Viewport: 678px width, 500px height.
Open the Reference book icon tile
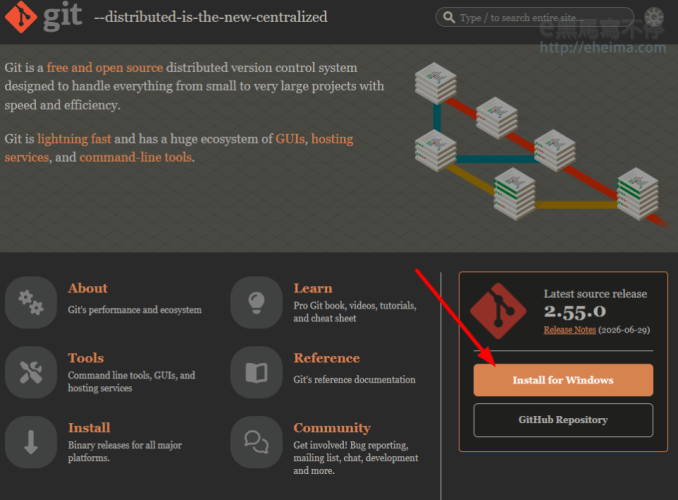pyautogui.click(x=256, y=372)
